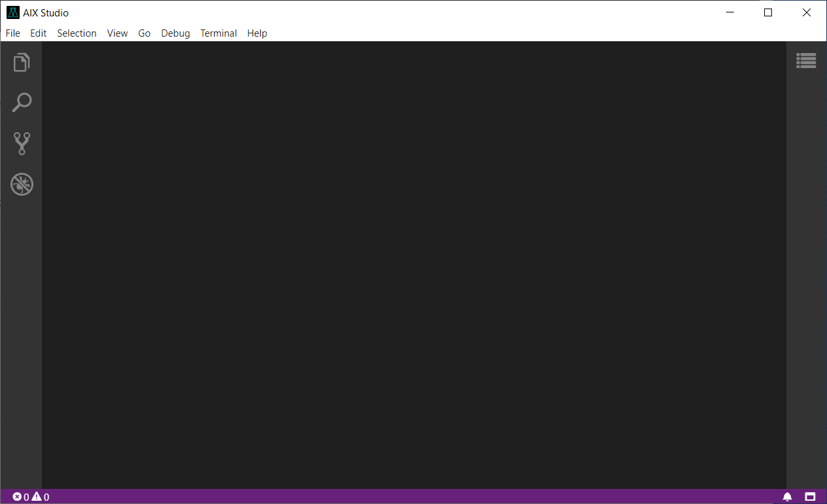827x504 pixels.
Task: Open the Debug menu
Action: pyautogui.click(x=175, y=33)
